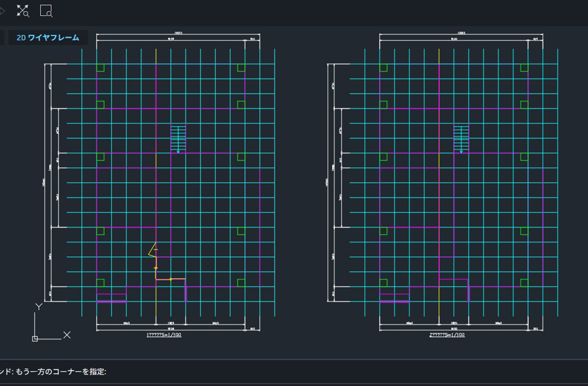Select the right plan title text S=1/100

point(447,335)
